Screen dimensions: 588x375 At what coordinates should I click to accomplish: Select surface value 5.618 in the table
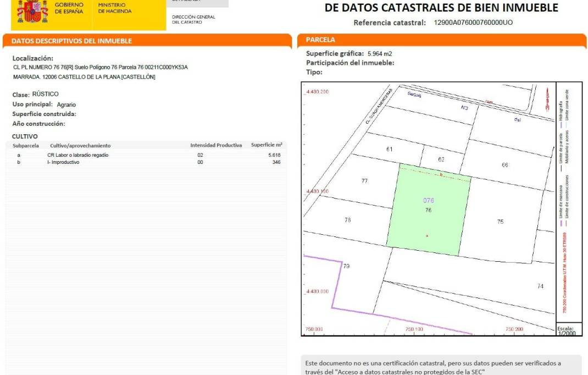[275, 155]
